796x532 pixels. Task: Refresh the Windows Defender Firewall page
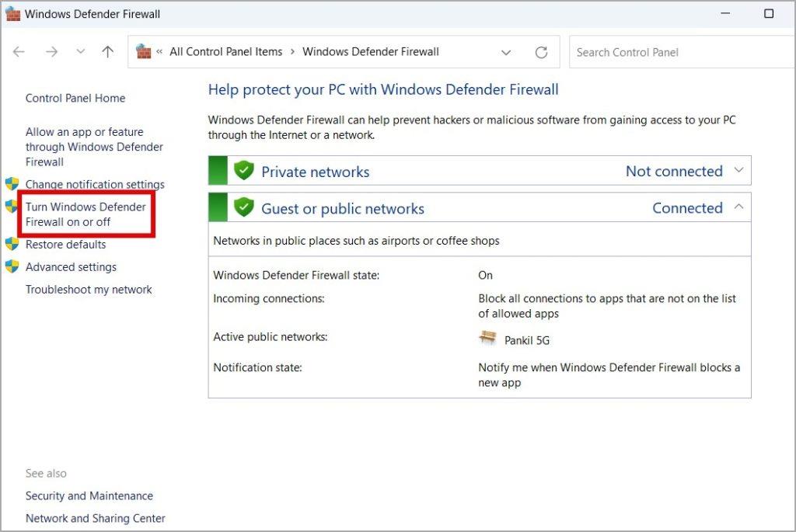click(541, 52)
